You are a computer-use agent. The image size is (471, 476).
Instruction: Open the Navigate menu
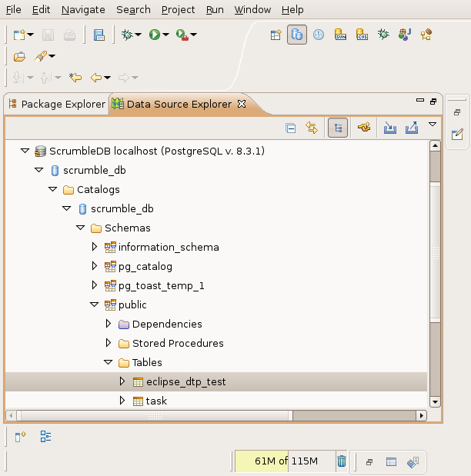coord(83,10)
